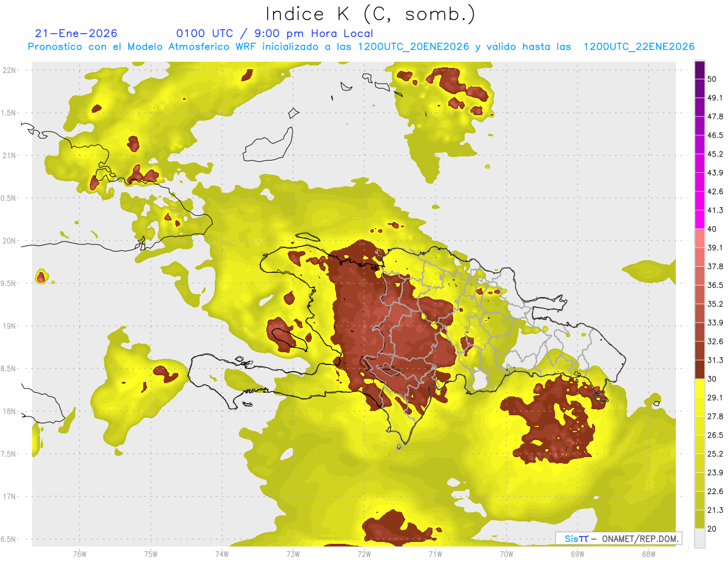Click the color scale label '46.5'

click(x=715, y=135)
